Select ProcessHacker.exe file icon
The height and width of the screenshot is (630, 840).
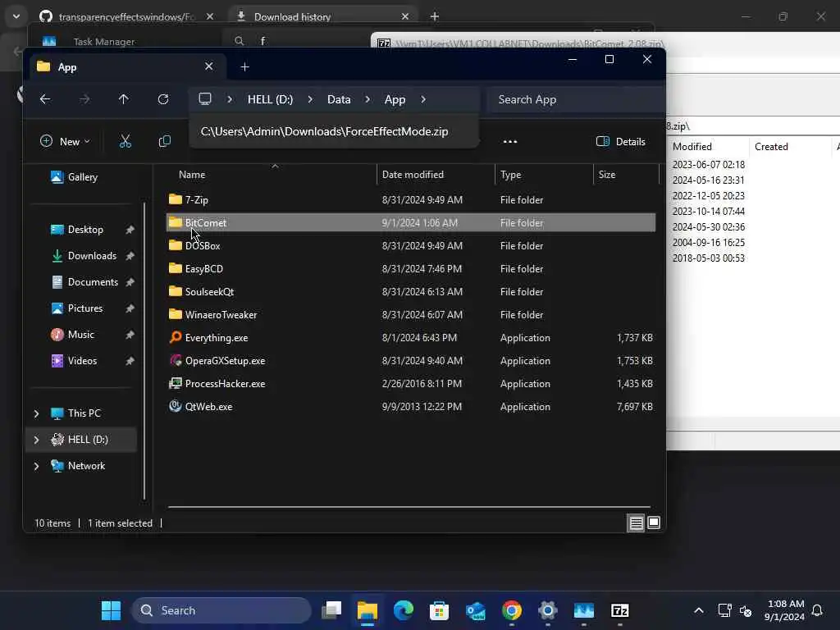pyautogui.click(x=176, y=384)
